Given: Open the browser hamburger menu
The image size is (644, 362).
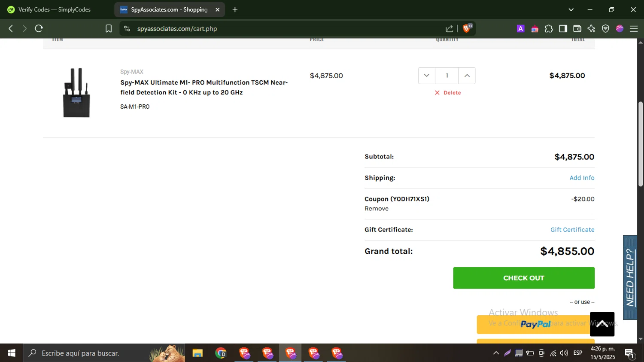Looking at the screenshot, I should [x=634, y=29].
